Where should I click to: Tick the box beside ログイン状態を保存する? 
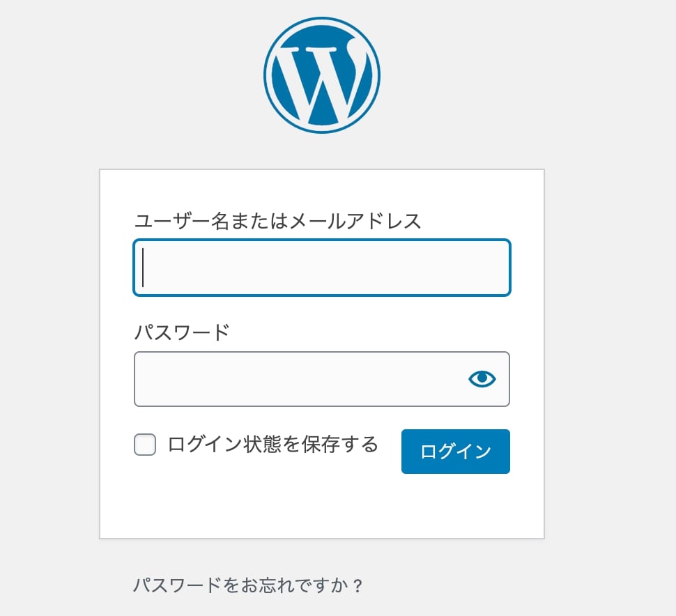(145, 445)
